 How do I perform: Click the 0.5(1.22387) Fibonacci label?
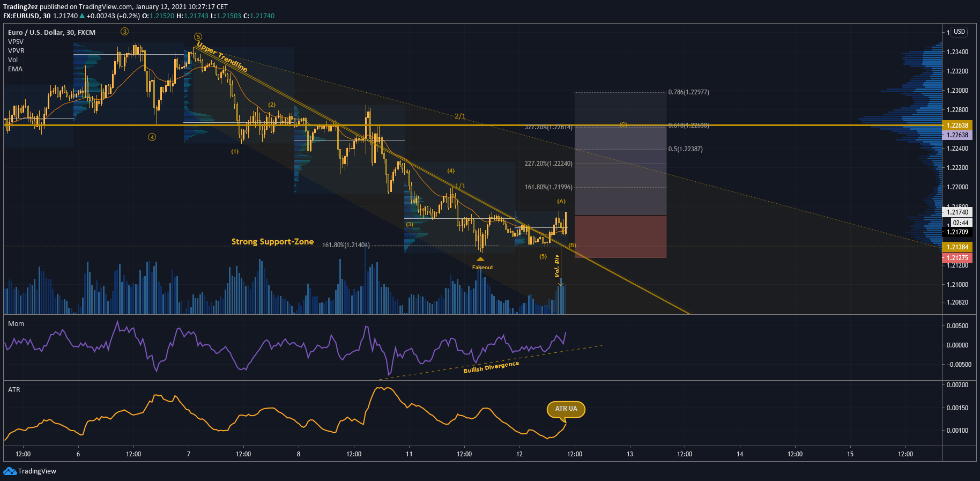pos(686,149)
